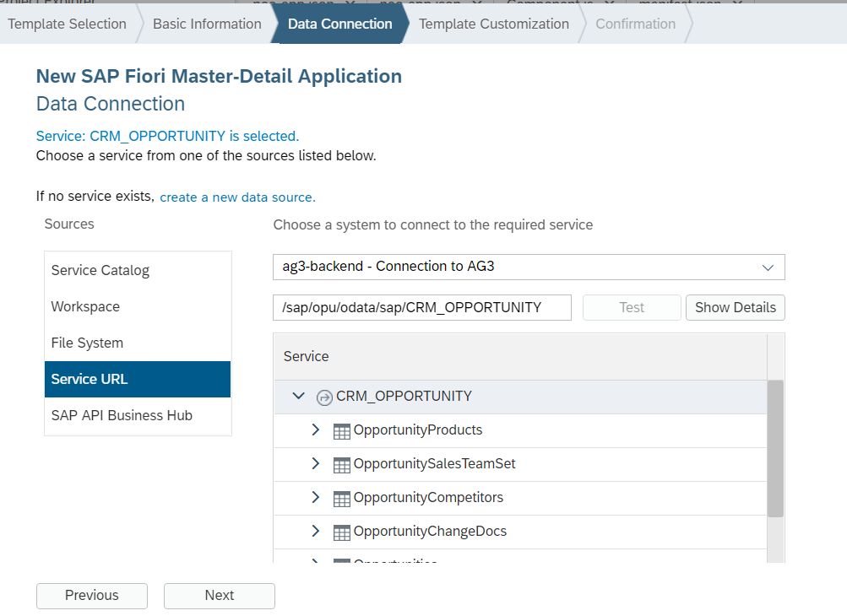
Task: Open the create a new data source link
Action: (237, 197)
